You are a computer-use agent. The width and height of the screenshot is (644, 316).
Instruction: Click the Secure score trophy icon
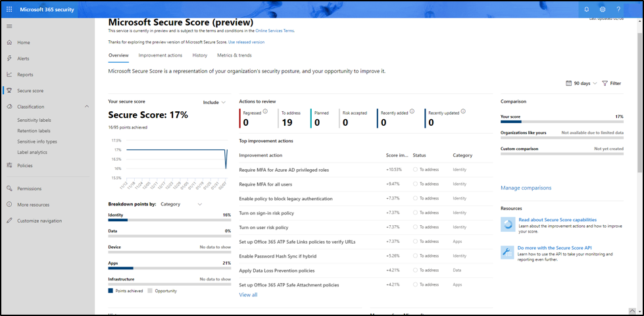click(9, 90)
